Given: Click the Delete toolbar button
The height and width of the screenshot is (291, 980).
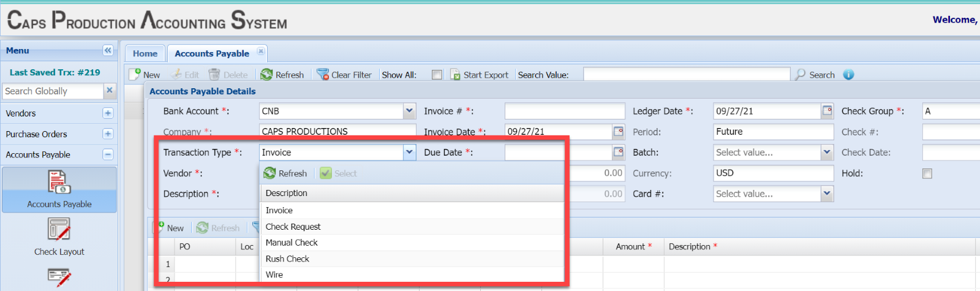Looking at the screenshot, I should [228, 75].
